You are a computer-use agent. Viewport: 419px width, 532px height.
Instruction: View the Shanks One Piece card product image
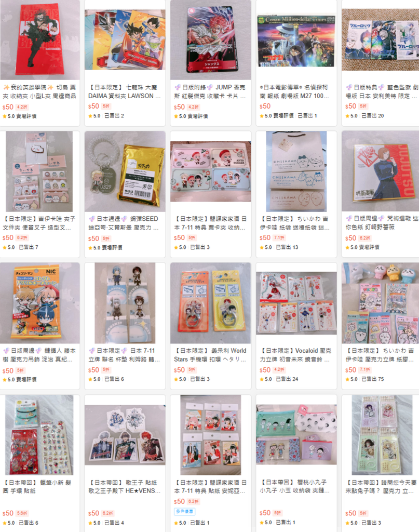coord(210,39)
